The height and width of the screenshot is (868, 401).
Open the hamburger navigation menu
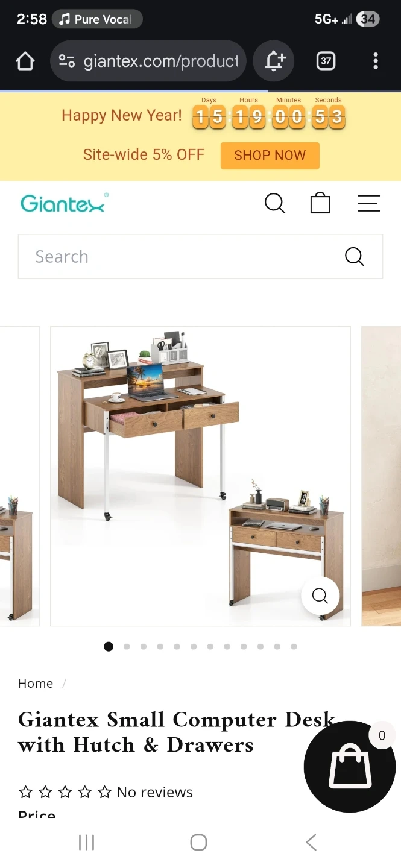pos(369,204)
